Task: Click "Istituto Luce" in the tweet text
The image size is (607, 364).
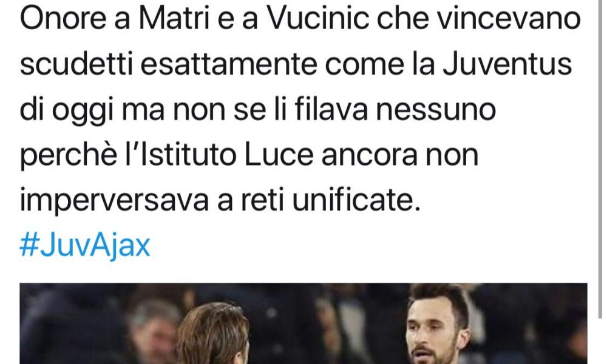Action: pos(226,155)
